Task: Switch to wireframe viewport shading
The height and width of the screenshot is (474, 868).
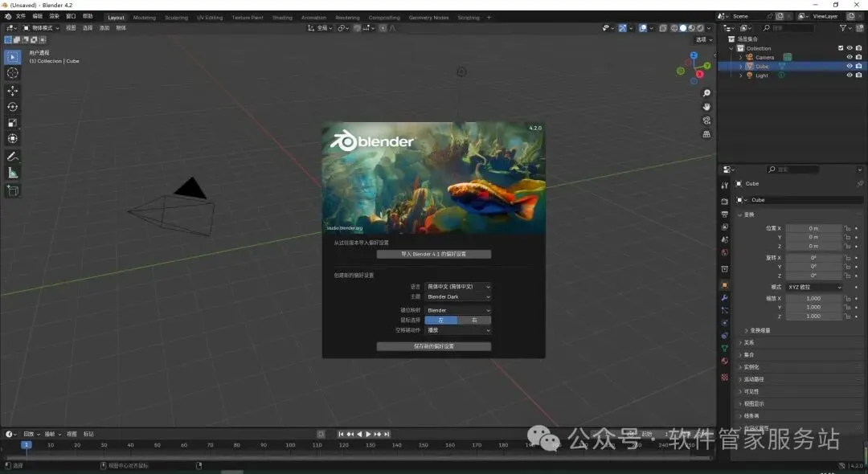Action: [x=674, y=27]
